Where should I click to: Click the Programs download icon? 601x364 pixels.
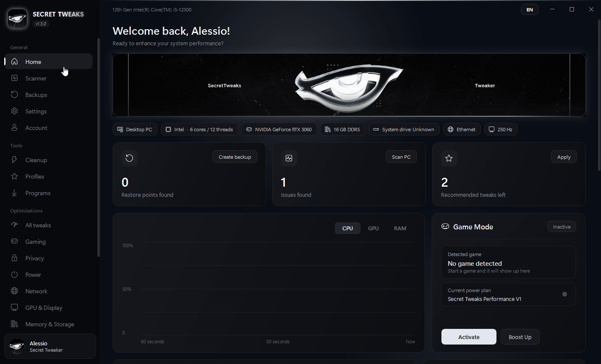[14, 193]
